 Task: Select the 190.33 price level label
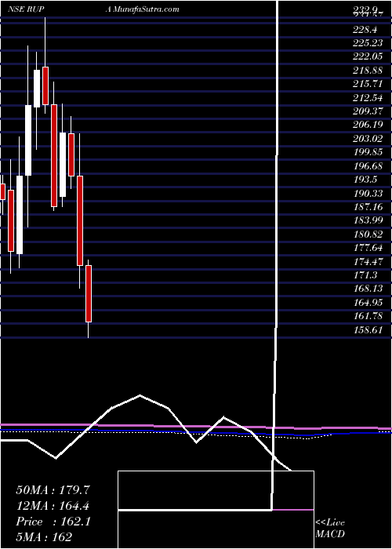368,193
